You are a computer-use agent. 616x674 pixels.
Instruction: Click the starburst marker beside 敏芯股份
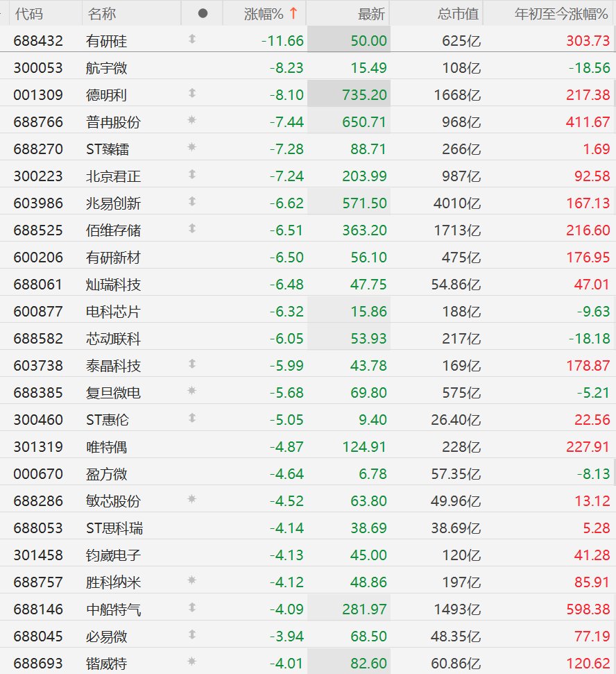point(192,499)
